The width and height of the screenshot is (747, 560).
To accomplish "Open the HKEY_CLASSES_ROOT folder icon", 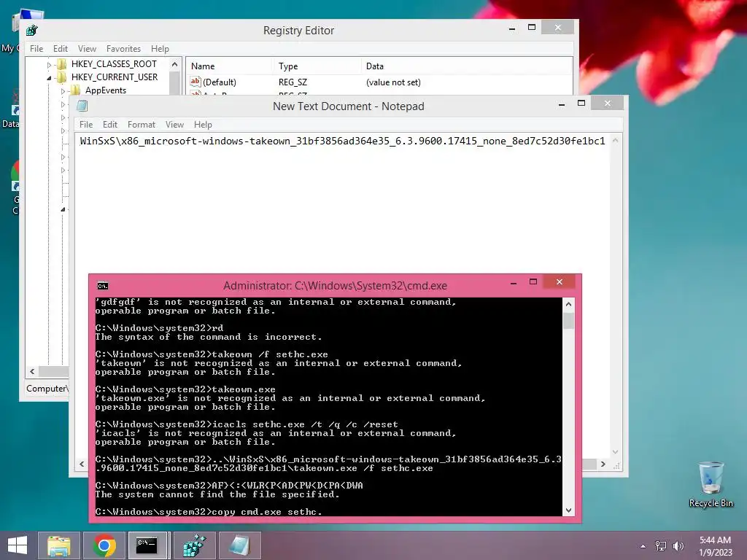I will (62, 64).
